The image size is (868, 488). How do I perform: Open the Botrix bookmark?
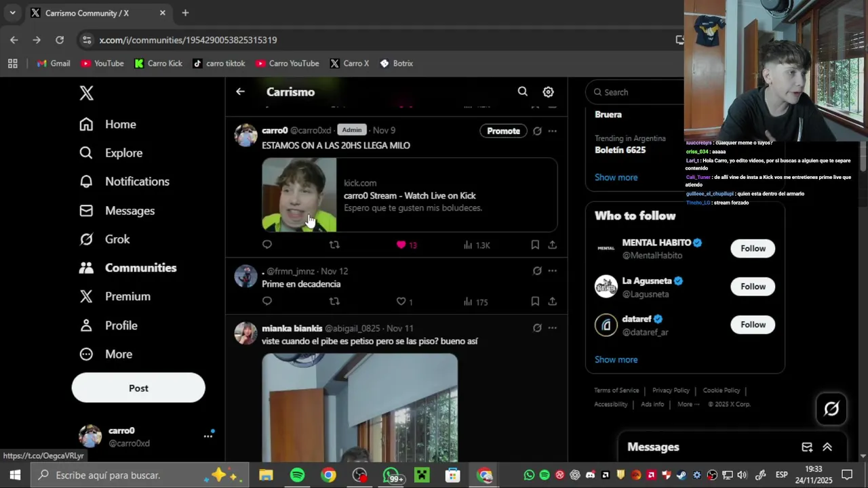pyautogui.click(x=397, y=63)
